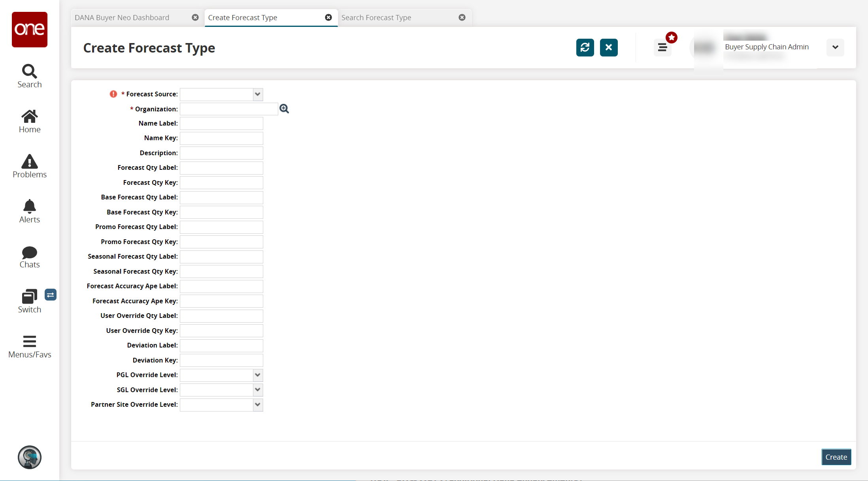The image size is (868, 481).
Task: Open the user role chevron dropdown
Action: click(835, 47)
